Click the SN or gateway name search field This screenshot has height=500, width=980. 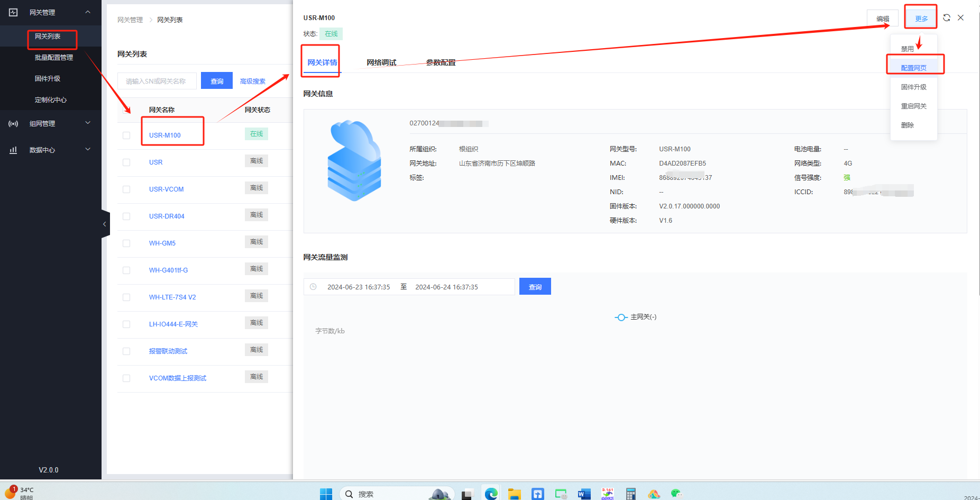[157, 81]
